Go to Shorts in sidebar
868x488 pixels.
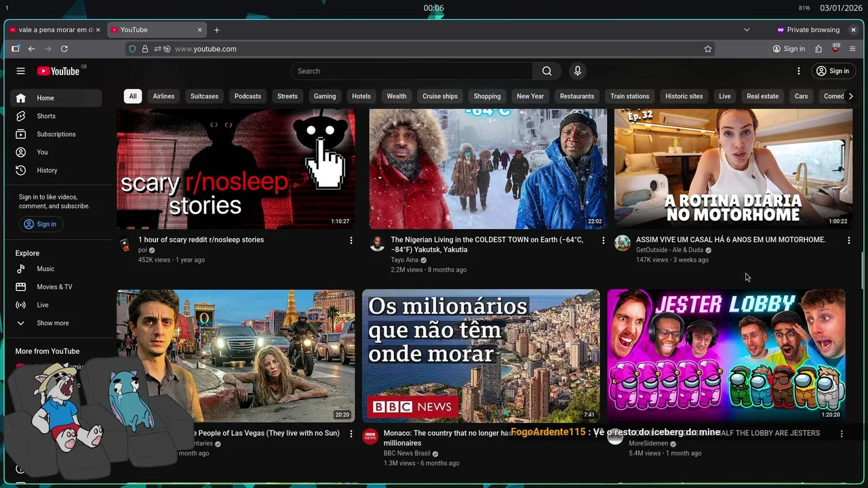tap(56, 116)
